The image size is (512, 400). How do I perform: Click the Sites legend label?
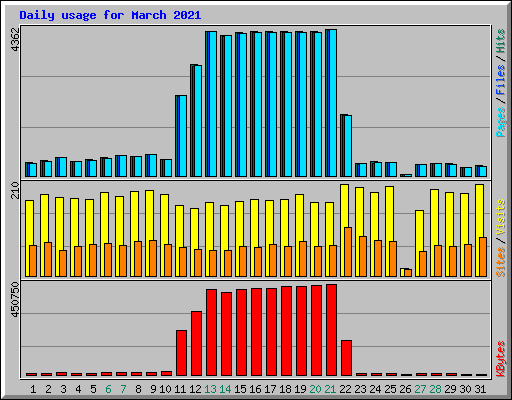coord(501,262)
